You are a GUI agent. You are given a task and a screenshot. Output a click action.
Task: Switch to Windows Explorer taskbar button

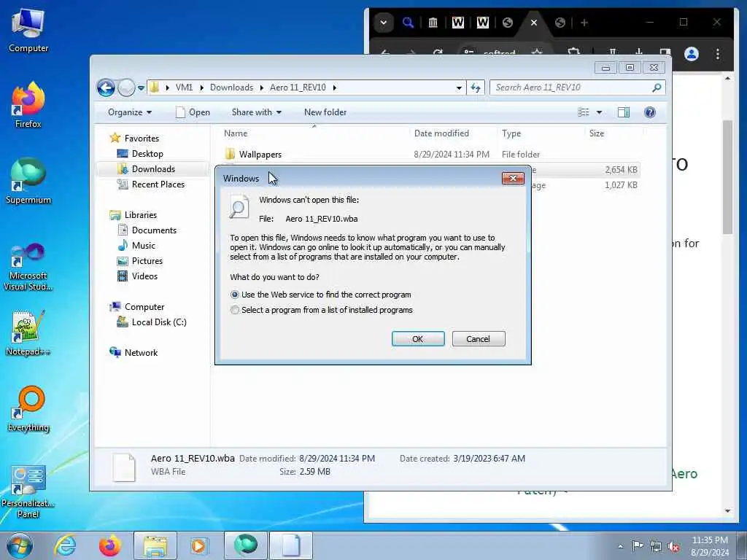[155, 545]
